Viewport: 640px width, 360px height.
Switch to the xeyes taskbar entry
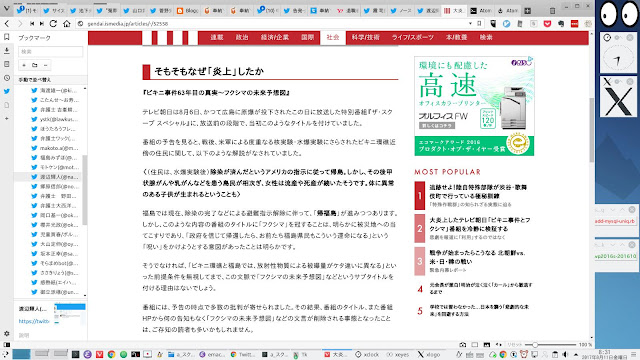point(398,355)
